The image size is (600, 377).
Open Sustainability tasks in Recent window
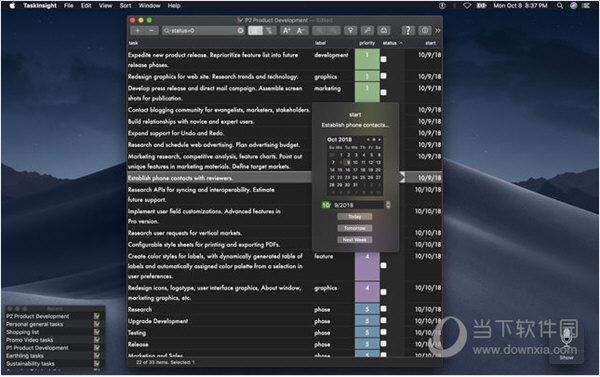(30, 364)
